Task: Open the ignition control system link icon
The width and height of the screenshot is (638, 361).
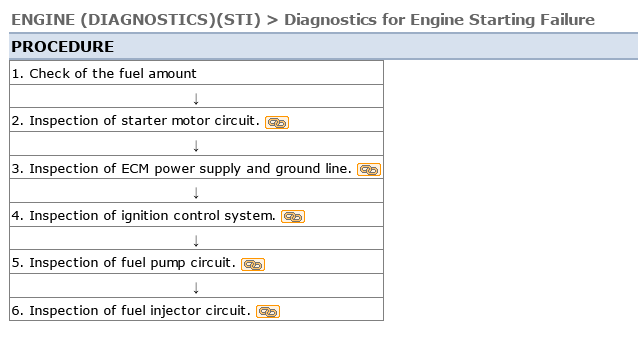Action: [x=293, y=217]
